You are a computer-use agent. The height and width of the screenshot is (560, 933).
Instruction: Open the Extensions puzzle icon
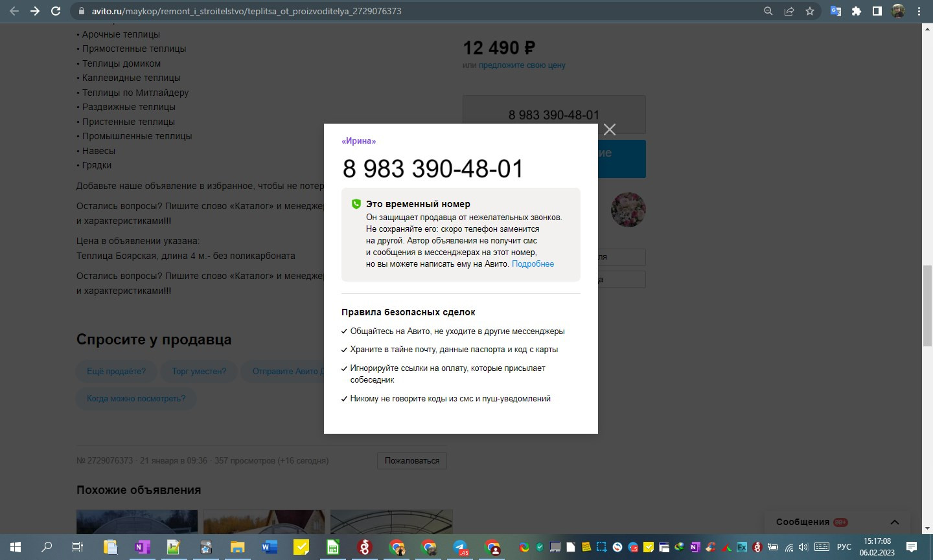tap(857, 11)
